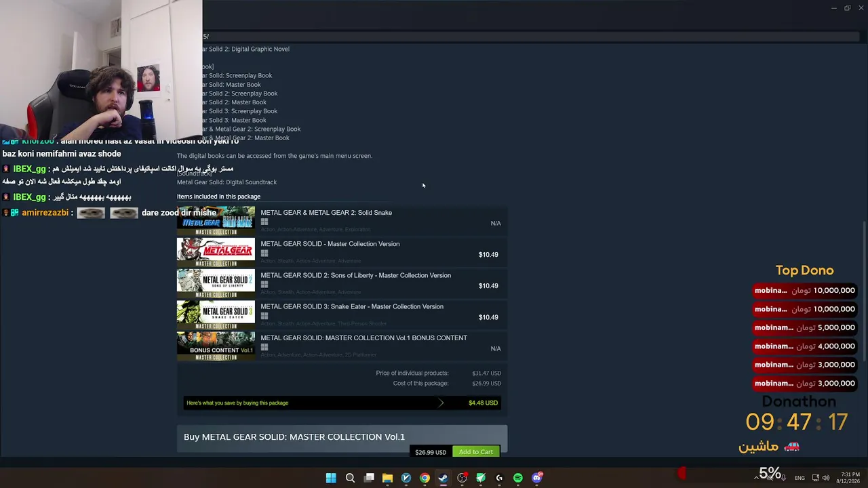Click the network icon in the system tray
This screenshot has width=868, height=488.
click(x=815, y=478)
